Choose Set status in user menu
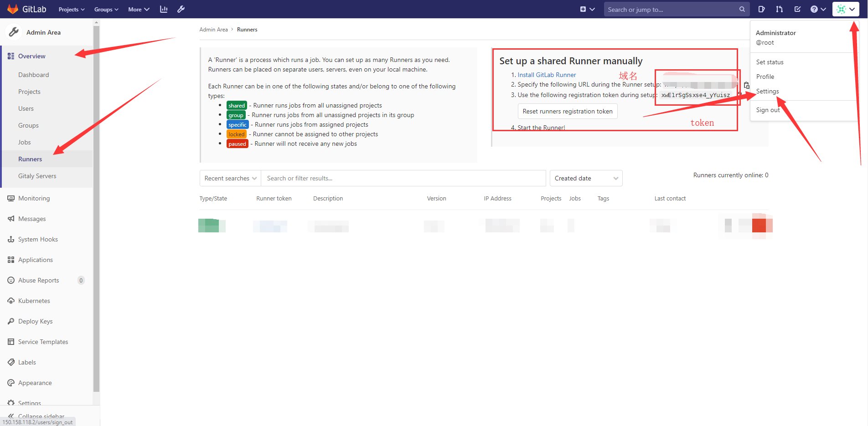 coord(770,62)
